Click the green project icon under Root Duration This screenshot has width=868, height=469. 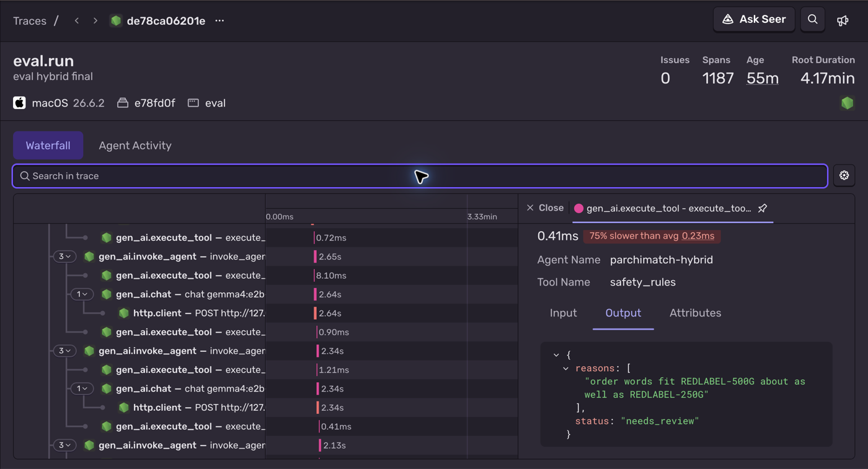(847, 103)
